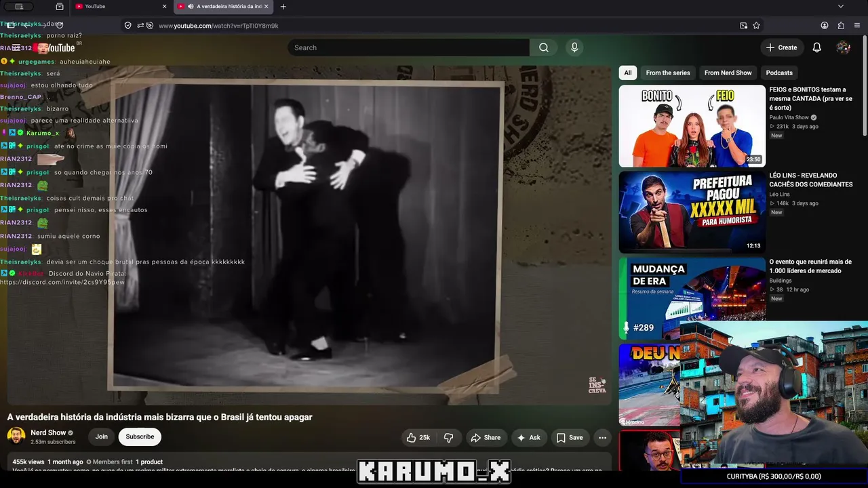Open the picture-in-picture icon in address bar
868x488 pixels.
click(x=744, y=26)
